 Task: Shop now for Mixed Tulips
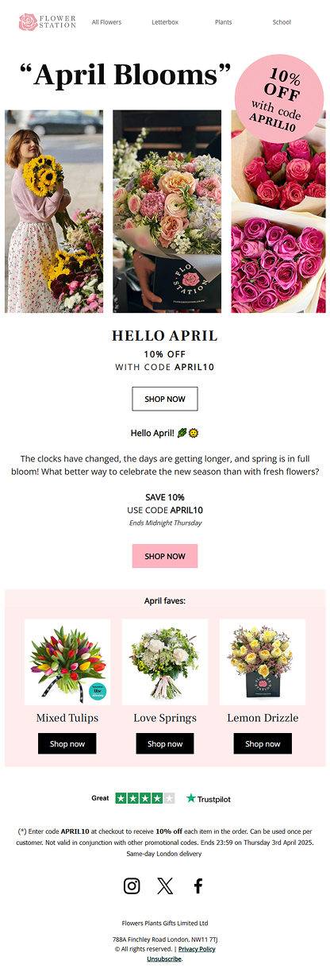pyautogui.click(x=67, y=744)
